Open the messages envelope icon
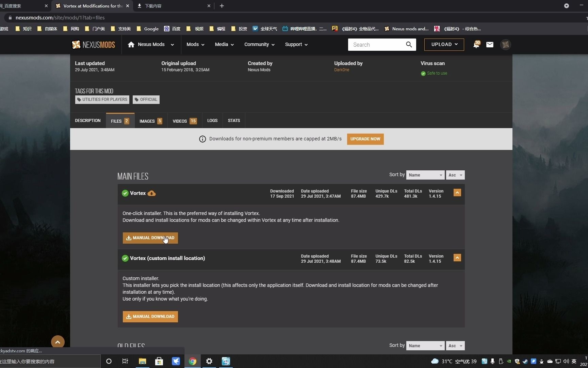The image size is (588, 368). pyautogui.click(x=490, y=45)
